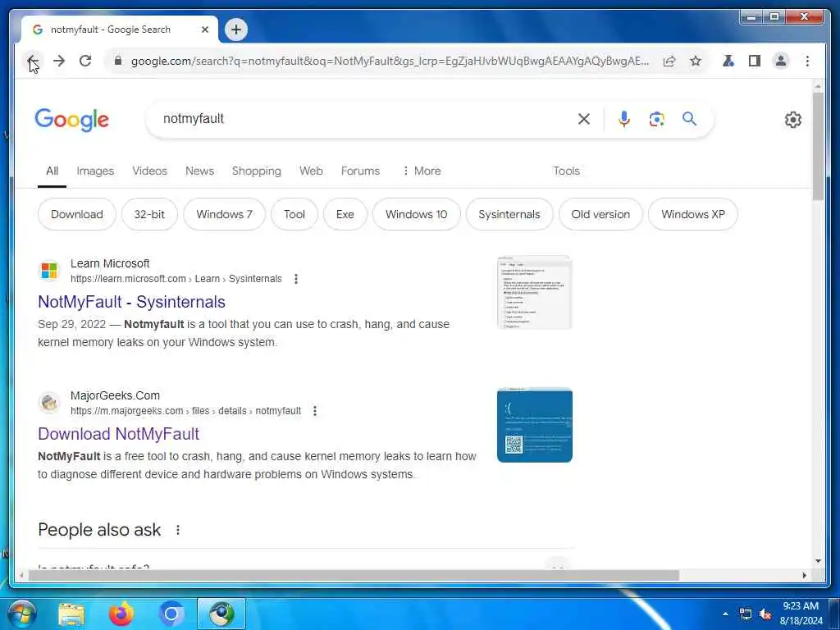
Task: Click the scroll down arrow
Action: [818, 561]
